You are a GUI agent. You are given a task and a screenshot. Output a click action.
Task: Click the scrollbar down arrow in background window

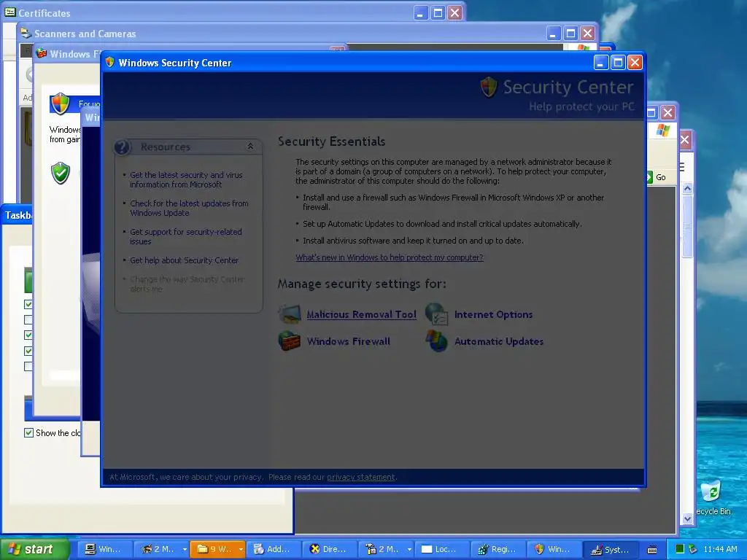[x=687, y=518]
